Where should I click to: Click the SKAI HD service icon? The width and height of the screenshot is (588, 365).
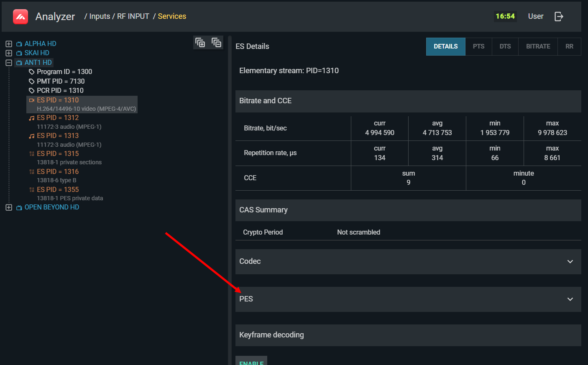(19, 53)
